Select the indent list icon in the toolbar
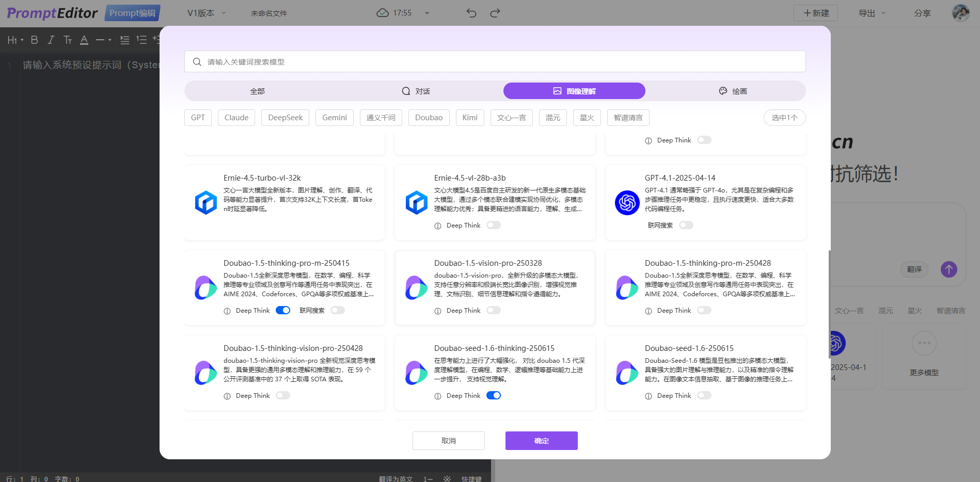 (x=124, y=40)
